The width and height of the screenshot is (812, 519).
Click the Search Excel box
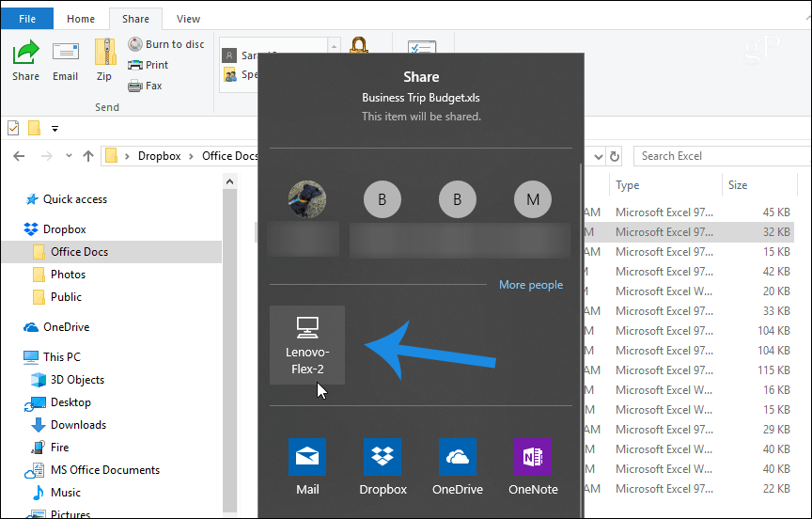pos(723,156)
